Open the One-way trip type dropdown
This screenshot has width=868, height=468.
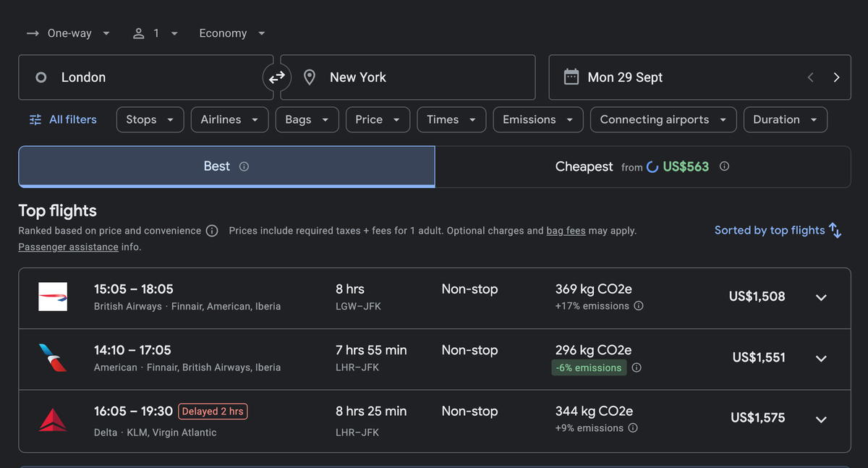point(69,33)
